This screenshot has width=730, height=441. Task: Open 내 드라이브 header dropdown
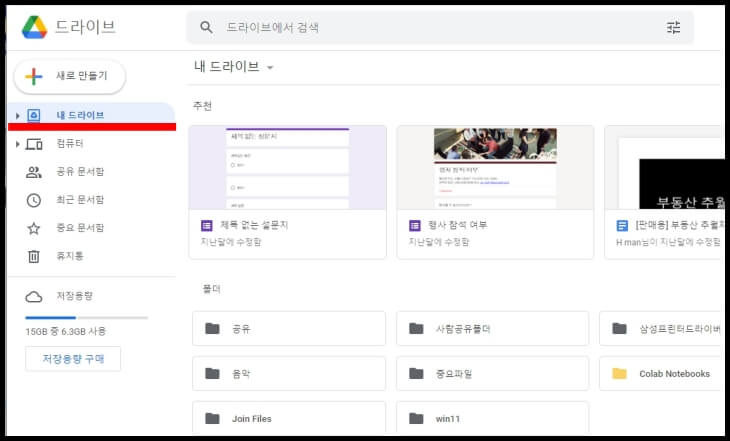[270, 68]
